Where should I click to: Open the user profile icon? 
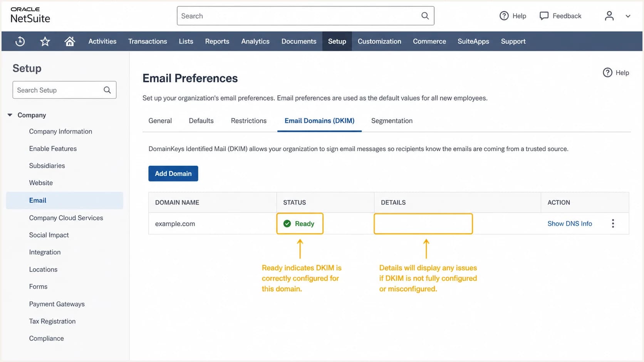click(609, 16)
